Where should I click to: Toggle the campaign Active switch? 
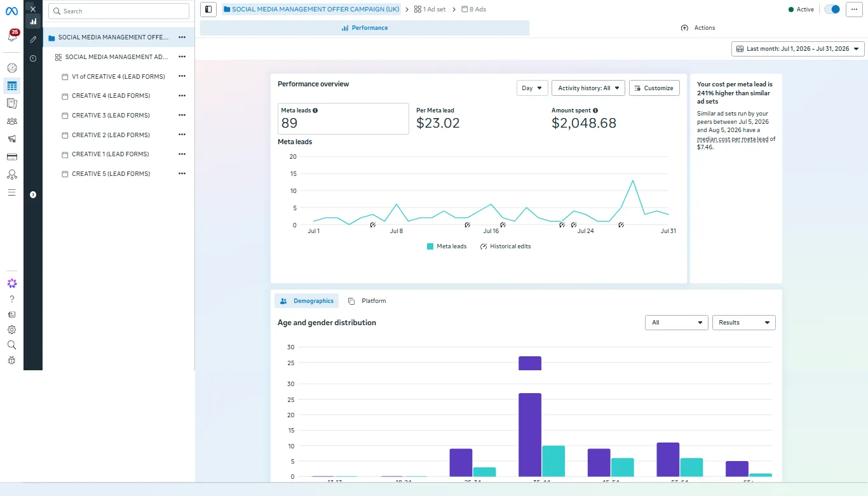pyautogui.click(x=832, y=10)
